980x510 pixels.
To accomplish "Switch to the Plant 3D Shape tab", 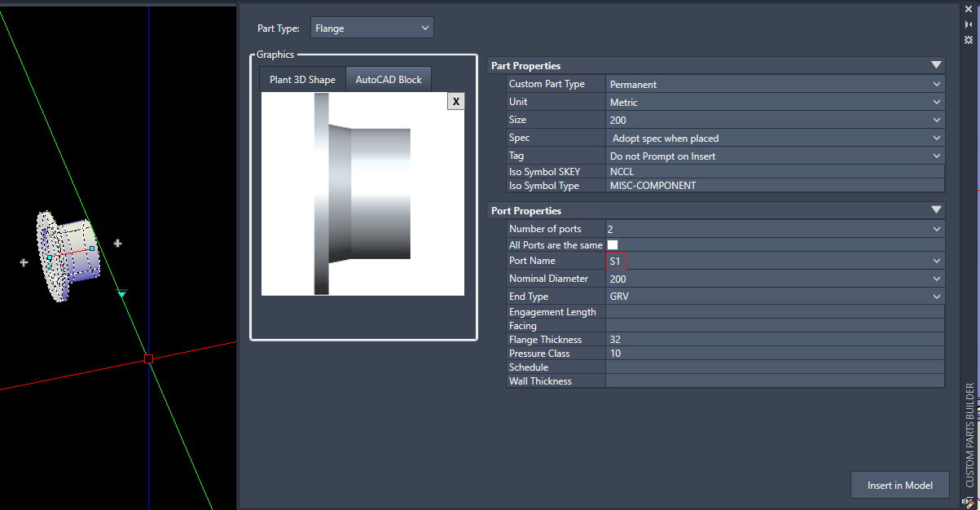I will click(x=301, y=79).
